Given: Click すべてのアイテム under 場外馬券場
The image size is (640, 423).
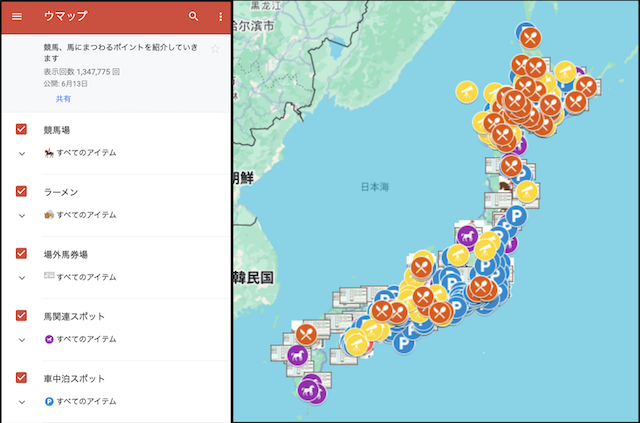Looking at the screenshot, I should click(86, 277).
